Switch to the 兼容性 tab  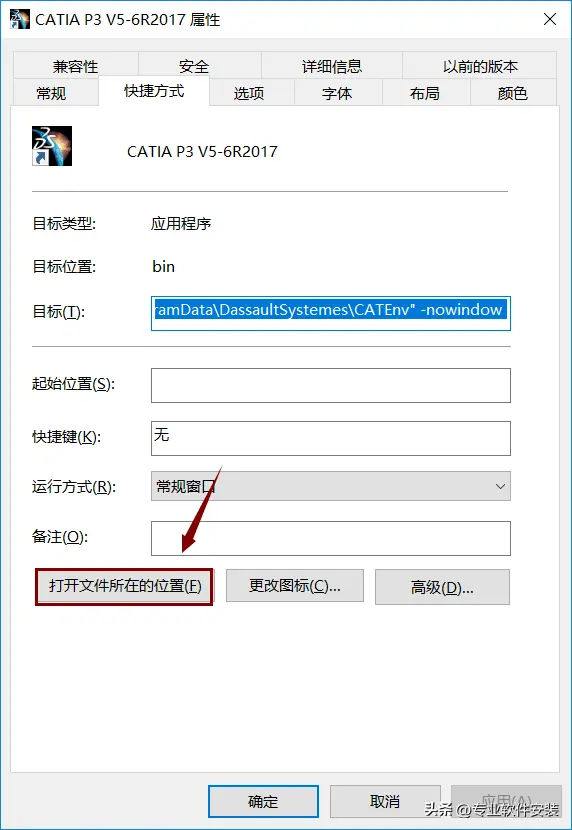76,66
